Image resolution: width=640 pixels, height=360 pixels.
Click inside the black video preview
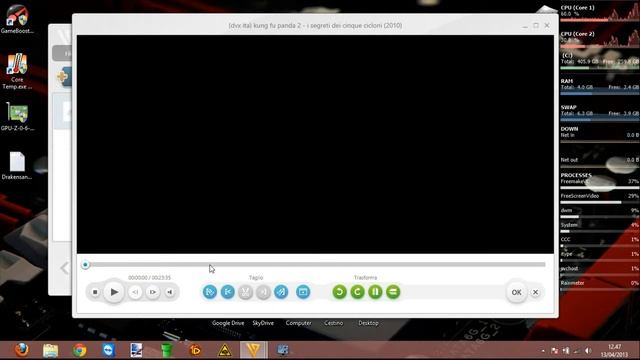[315, 144]
